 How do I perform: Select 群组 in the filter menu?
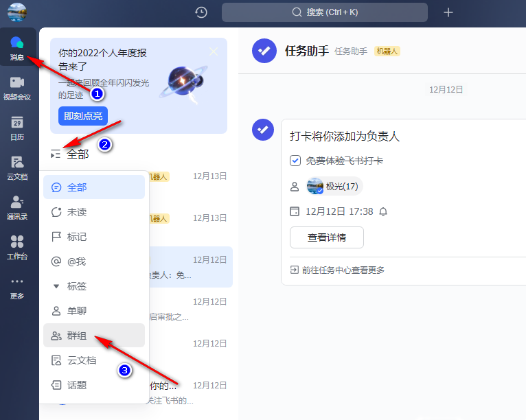click(x=76, y=336)
